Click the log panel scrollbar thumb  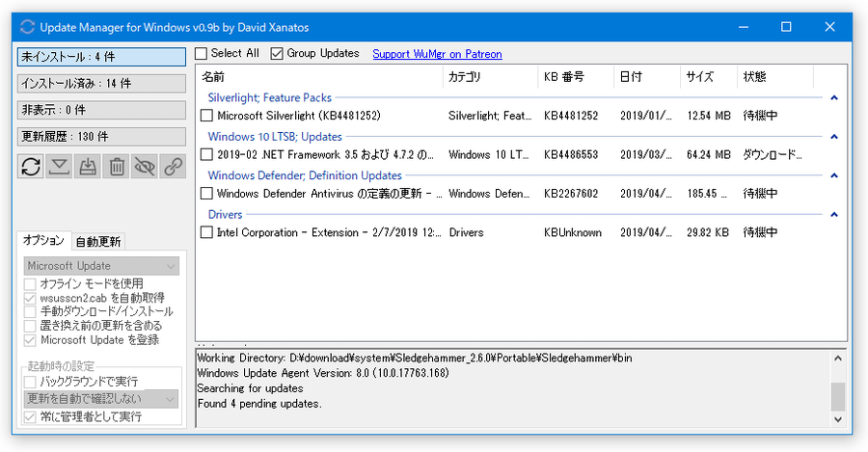[838, 397]
